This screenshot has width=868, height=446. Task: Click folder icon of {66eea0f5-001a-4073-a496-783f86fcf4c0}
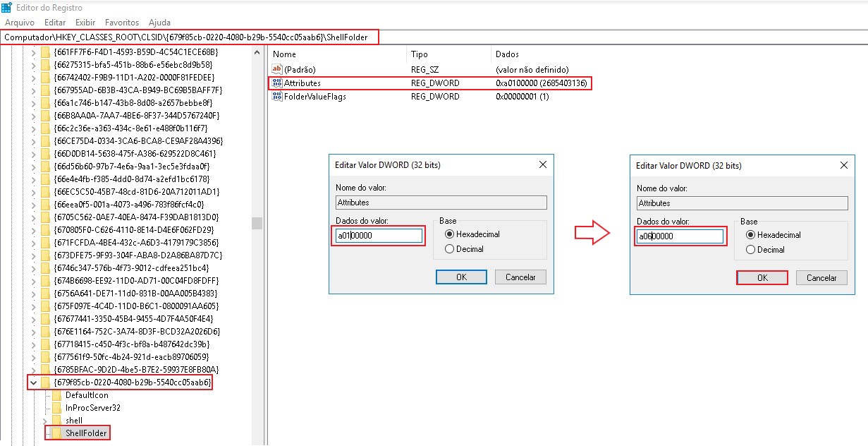click(x=46, y=205)
